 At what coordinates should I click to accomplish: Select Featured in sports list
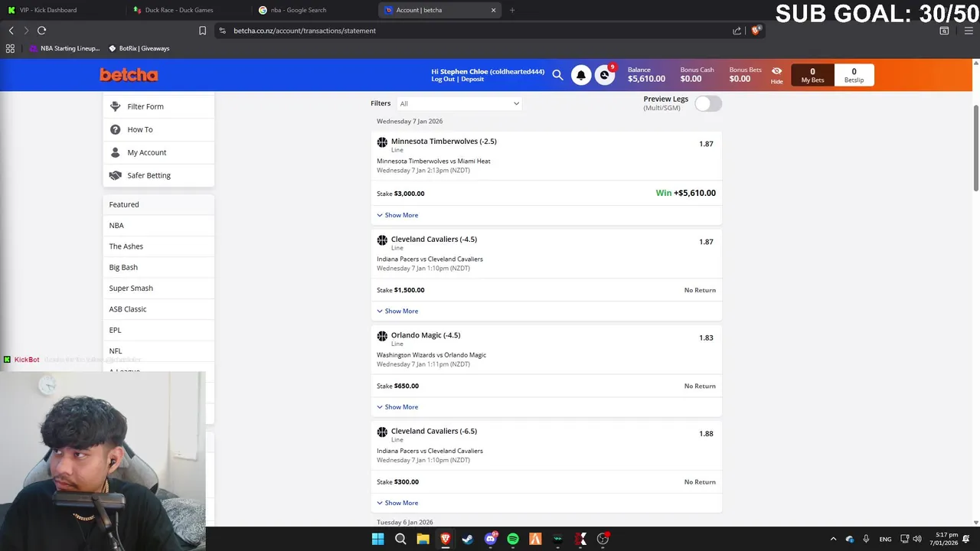158,204
